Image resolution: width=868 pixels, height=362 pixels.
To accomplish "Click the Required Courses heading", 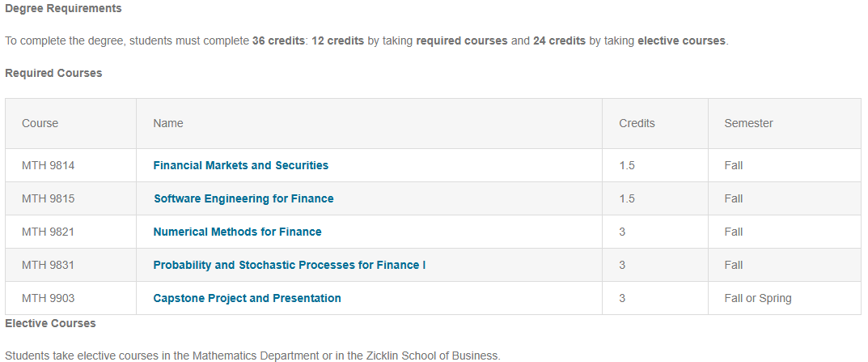I will tap(53, 73).
